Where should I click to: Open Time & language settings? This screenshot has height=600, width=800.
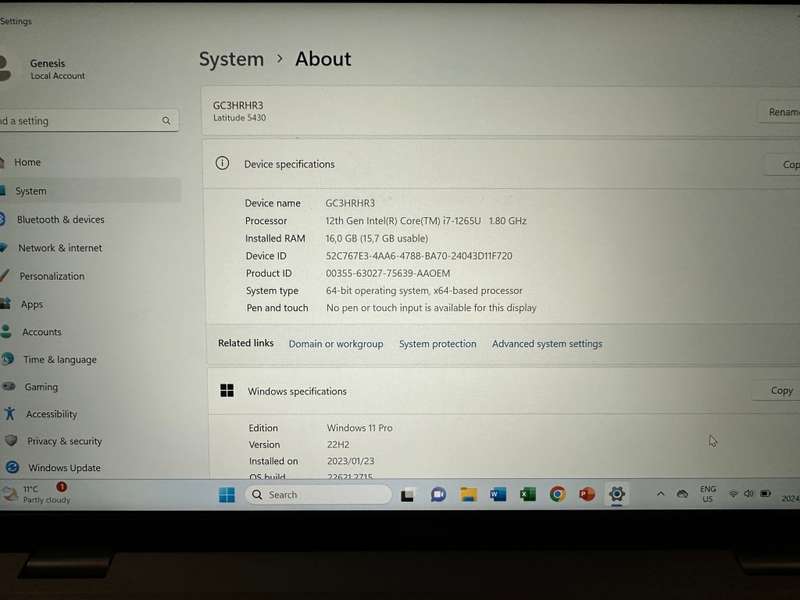[x=60, y=360]
